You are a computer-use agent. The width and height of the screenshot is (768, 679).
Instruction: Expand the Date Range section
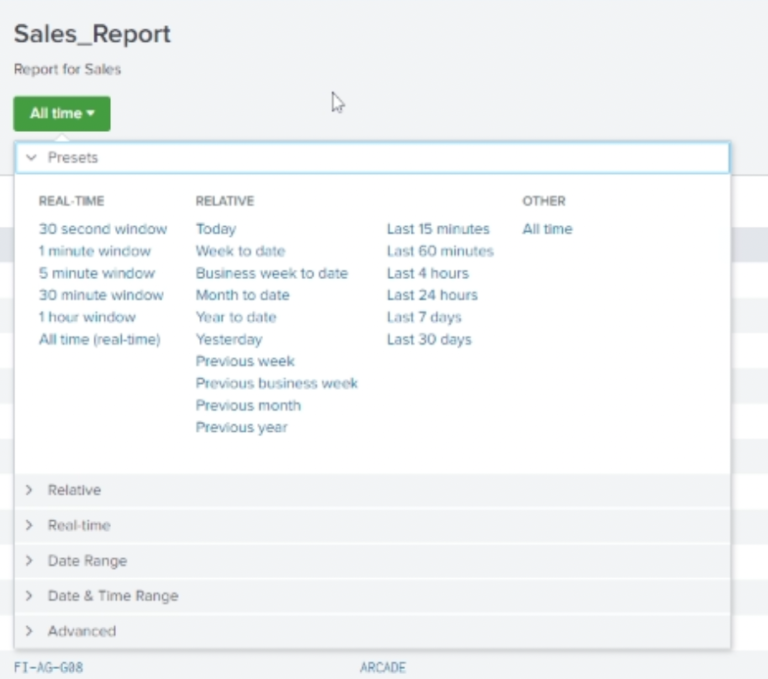pyautogui.click(x=372, y=561)
